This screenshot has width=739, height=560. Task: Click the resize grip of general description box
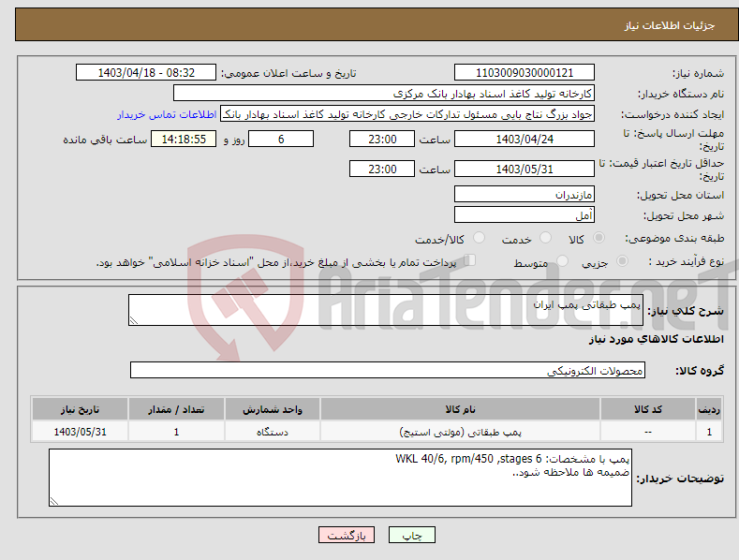pos(134,320)
